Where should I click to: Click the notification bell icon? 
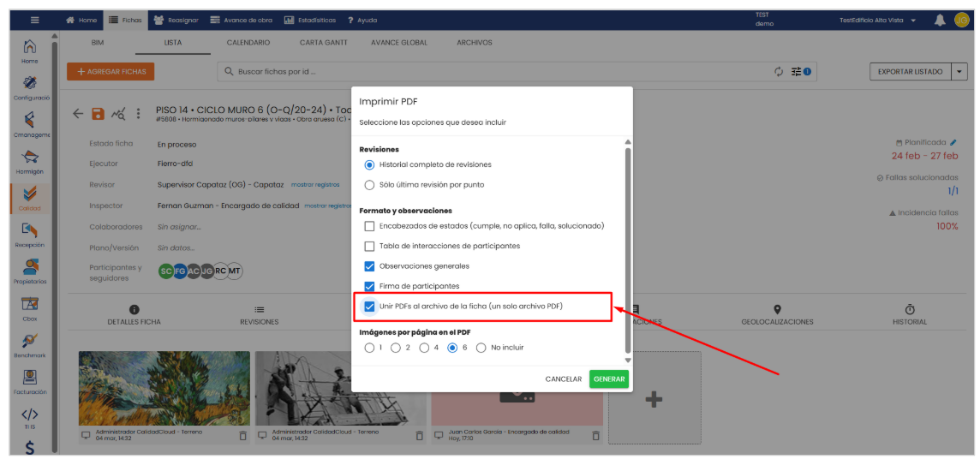(x=940, y=21)
